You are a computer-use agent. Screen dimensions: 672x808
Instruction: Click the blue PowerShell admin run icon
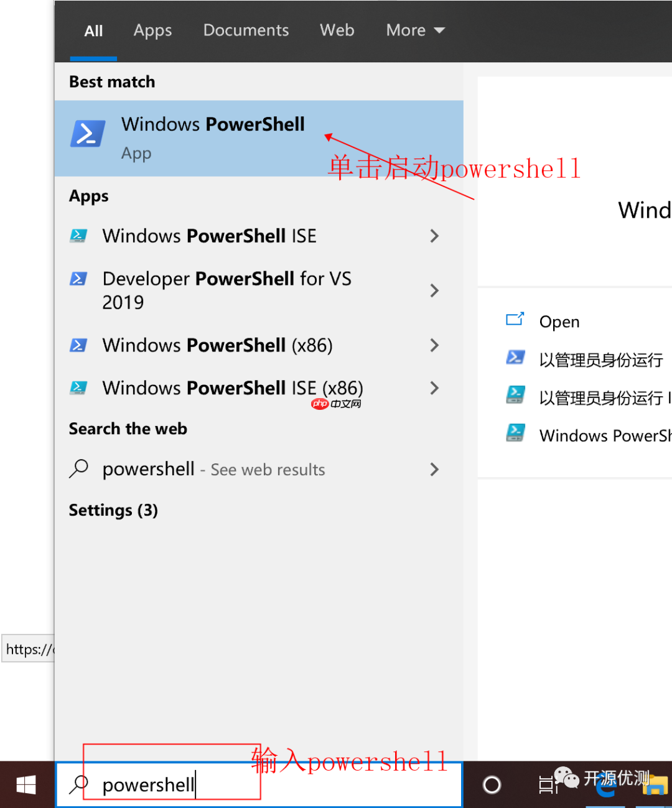tap(515, 358)
